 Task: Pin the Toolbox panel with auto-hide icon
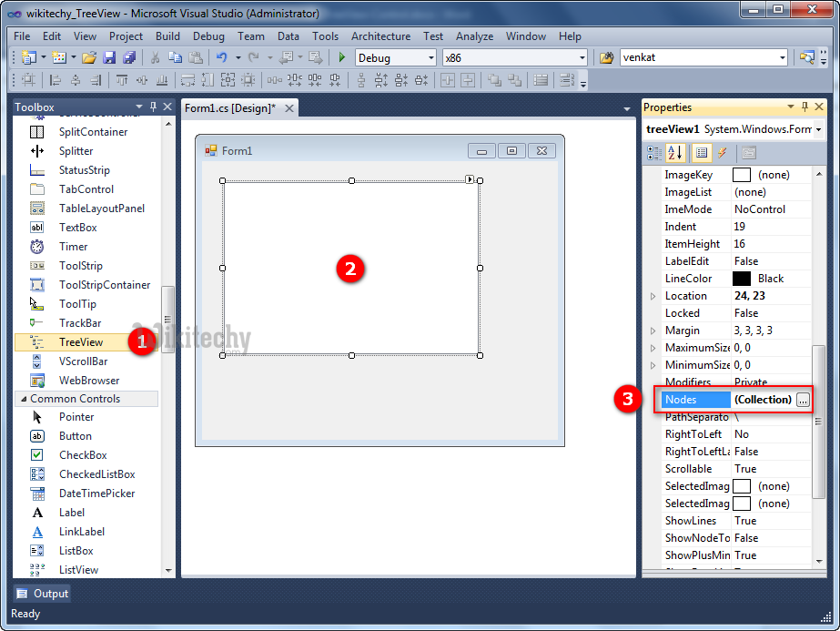point(153,107)
